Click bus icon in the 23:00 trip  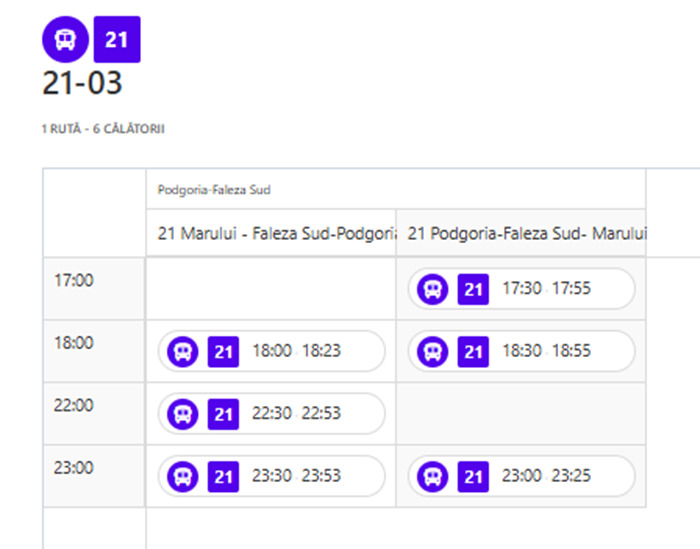(433, 476)
